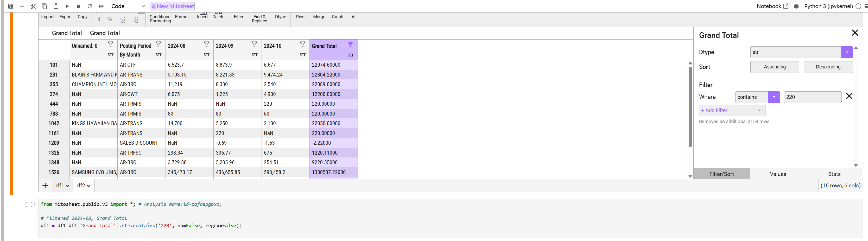Open the Pivot tool
The width and height of the screenshot is (868, 241).
point(301,17)
